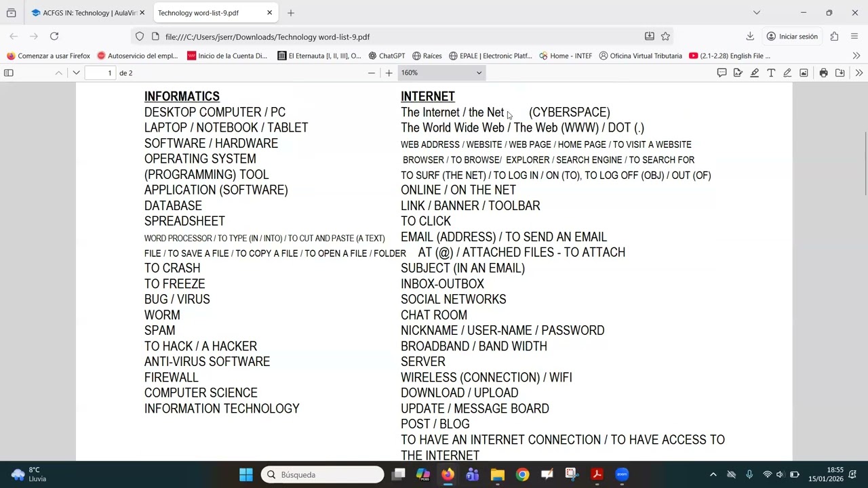Print the PDF document

[823, 73]
